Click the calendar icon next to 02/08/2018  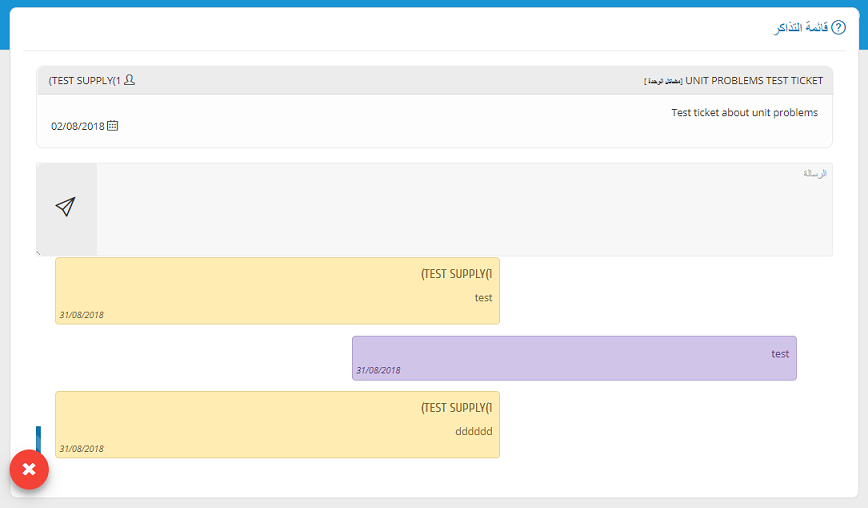(113, 126)
